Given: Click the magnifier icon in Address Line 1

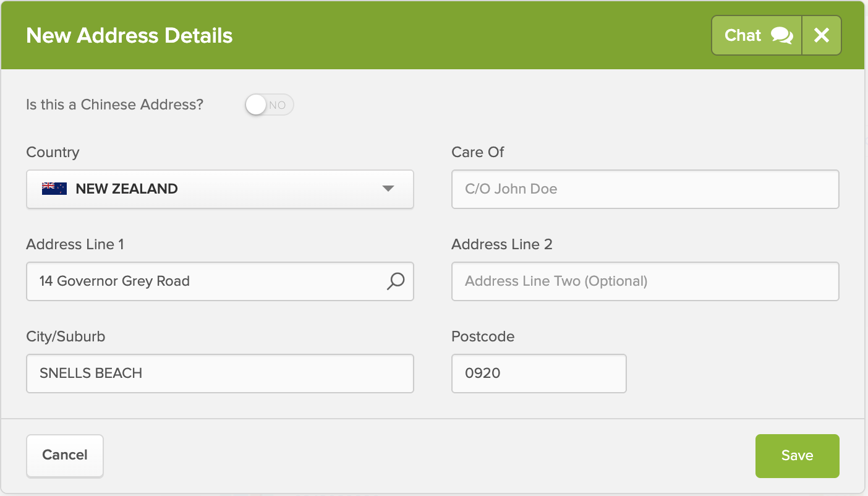Looking at the screenshot, I should pyautogui.click(x=396, y=281).
